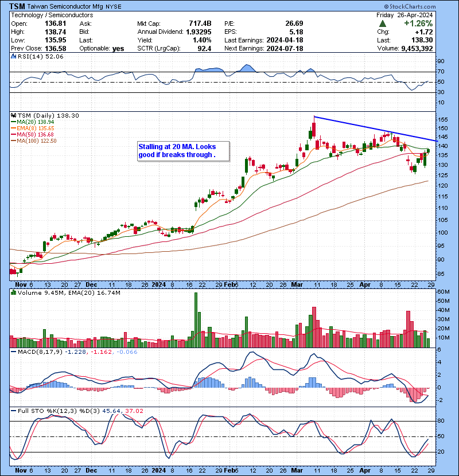Click the 155 price level on the right axis
Image resolution: width=459 pixels, height=476 pixels.
(x=442, y=120)
